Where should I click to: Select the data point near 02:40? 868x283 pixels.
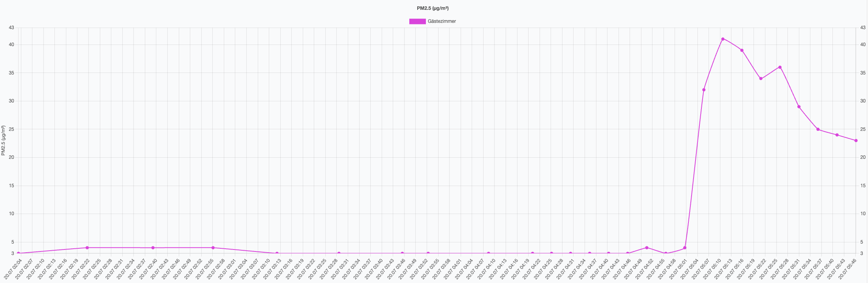click(153, 248)
